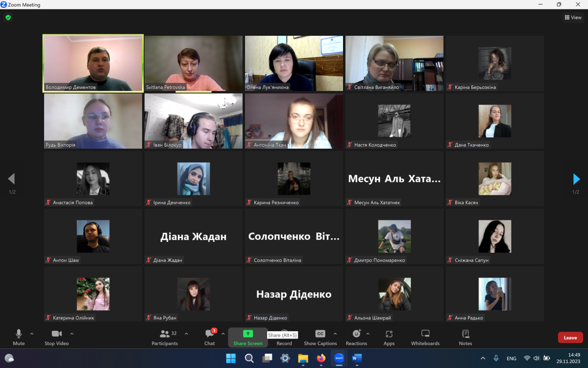This screenshot has height=368, width=588.
Task: Toggle Show Captions
Action: [x=320, y=337]
